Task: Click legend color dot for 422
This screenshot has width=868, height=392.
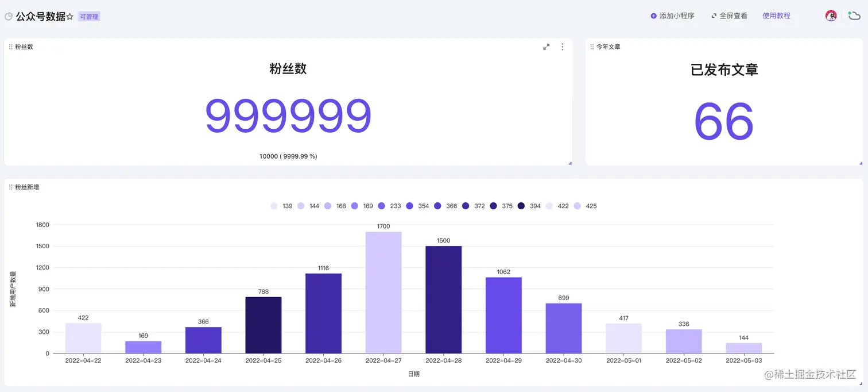Action: (x=549, y=206)
